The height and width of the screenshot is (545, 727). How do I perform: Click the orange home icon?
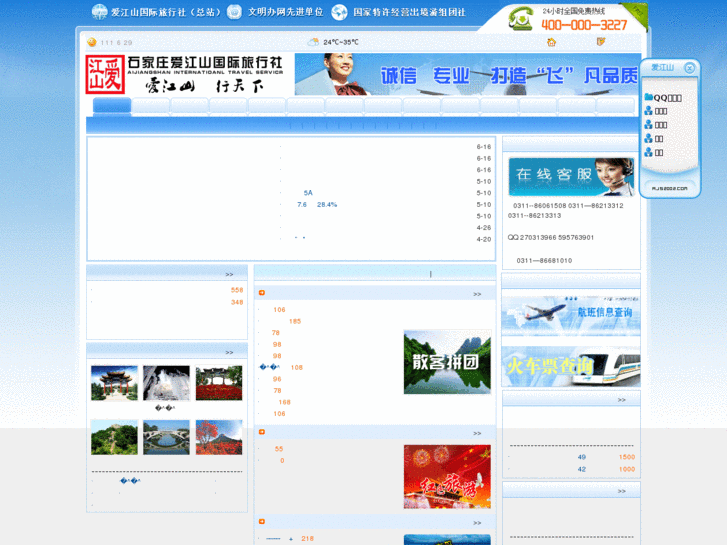(551, 42)
